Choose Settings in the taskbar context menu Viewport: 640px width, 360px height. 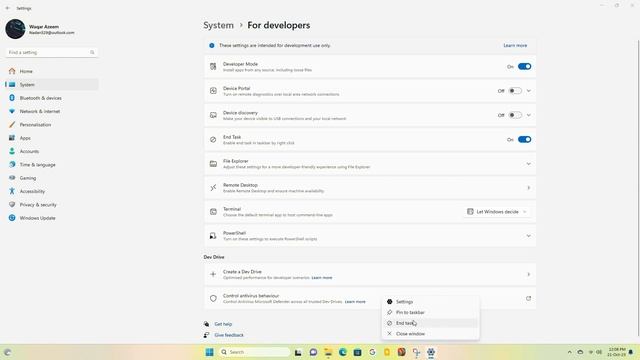(x=431, y=302)
